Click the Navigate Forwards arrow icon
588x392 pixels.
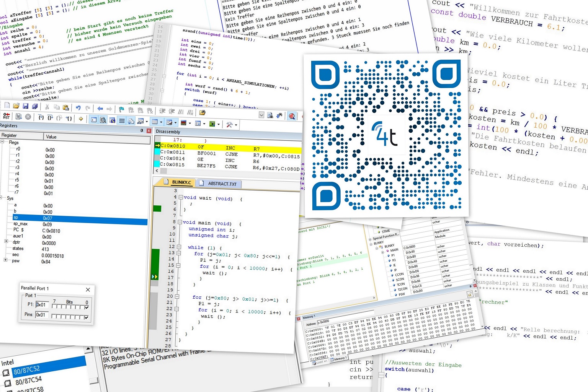109,109
